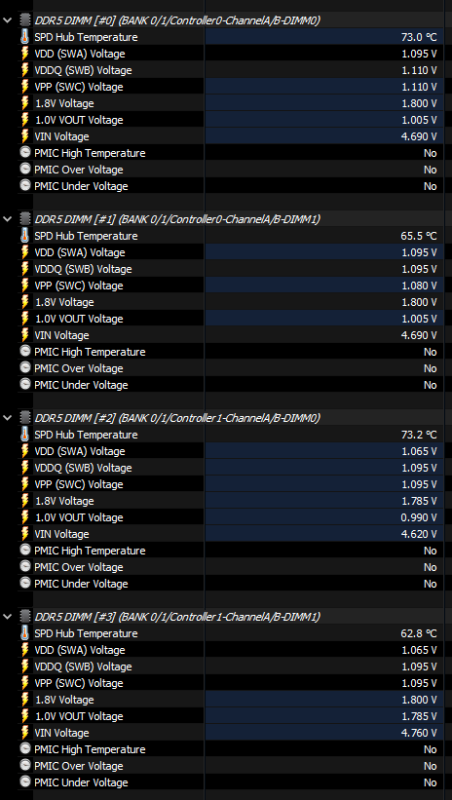Select DDR5 DIMM [#1] Controller0 DIMM1 header row
Viewport: 452px width, 800px height.
[177, 219]
